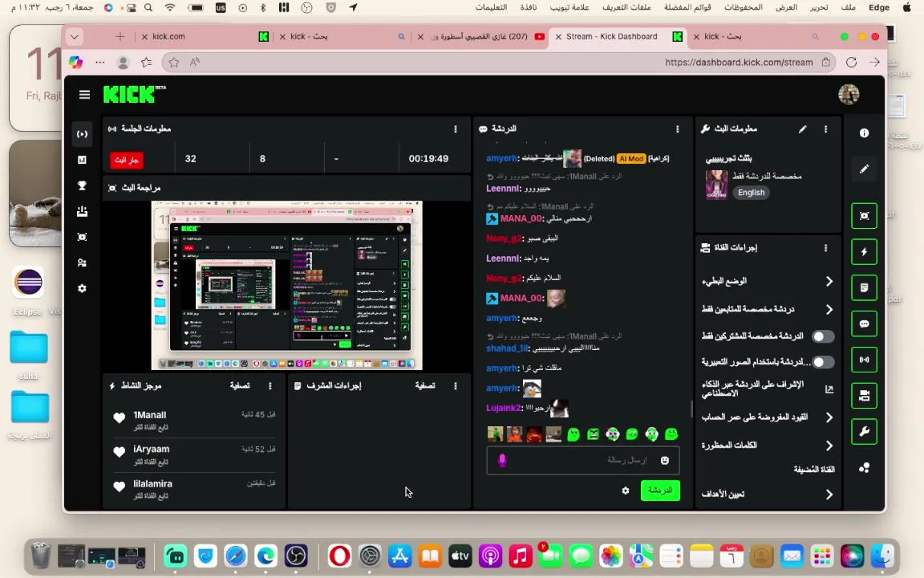Click the info icon in right widget bar
924x578 pixels.
click(864, 133)
